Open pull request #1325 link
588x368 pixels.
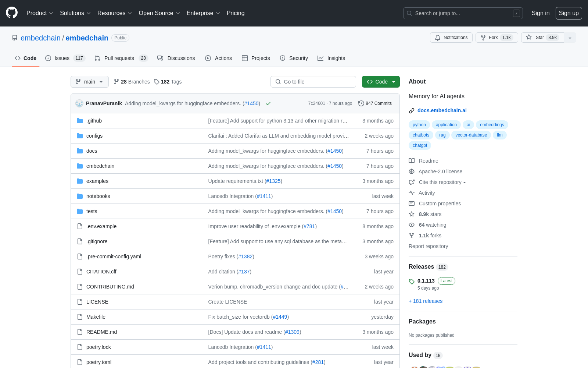point(273,181)
